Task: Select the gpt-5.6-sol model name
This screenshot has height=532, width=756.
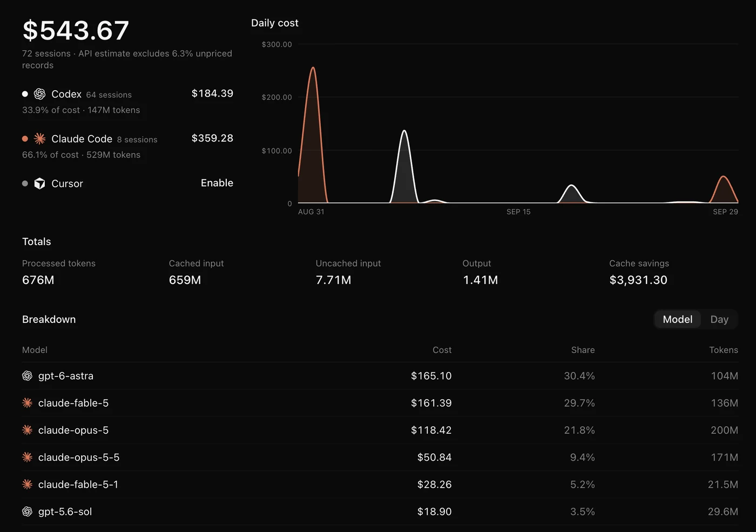Action: tap(65, 511)
